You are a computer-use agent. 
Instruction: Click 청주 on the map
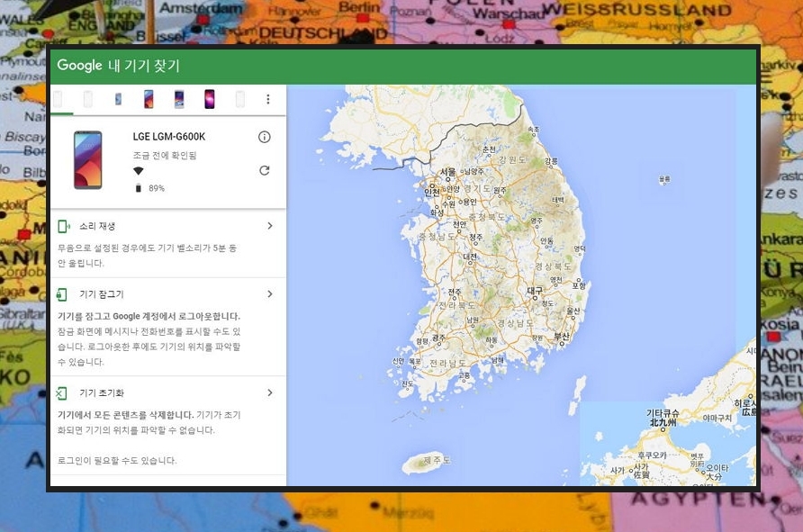point(475,237)
